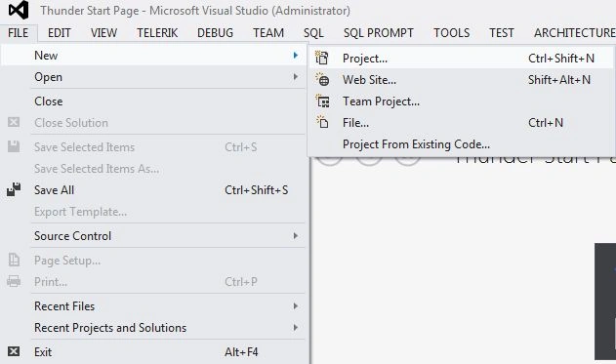Click the Save All disks icon
Image resolution: width=616 pixels, height=364 pixels.
[x=14, y=189]
